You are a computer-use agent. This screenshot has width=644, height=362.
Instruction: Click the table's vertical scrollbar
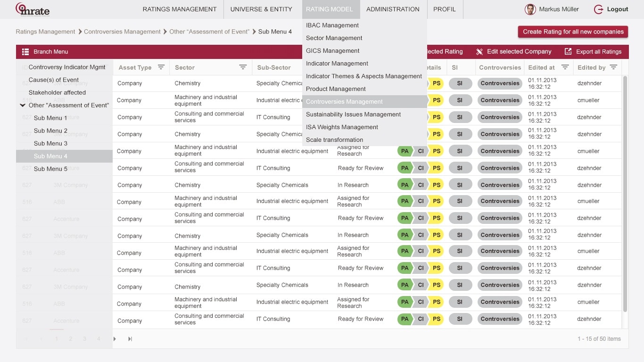pos(625,193)
